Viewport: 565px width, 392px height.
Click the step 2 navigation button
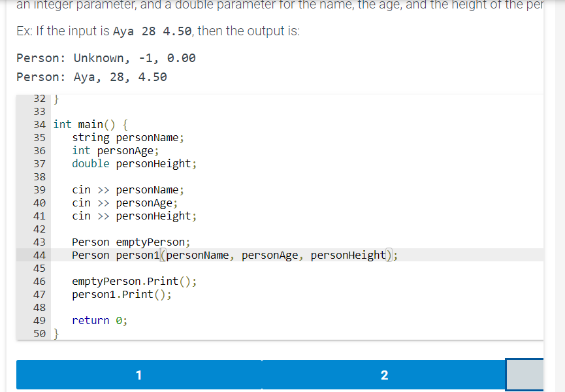[x=384, y=375]
